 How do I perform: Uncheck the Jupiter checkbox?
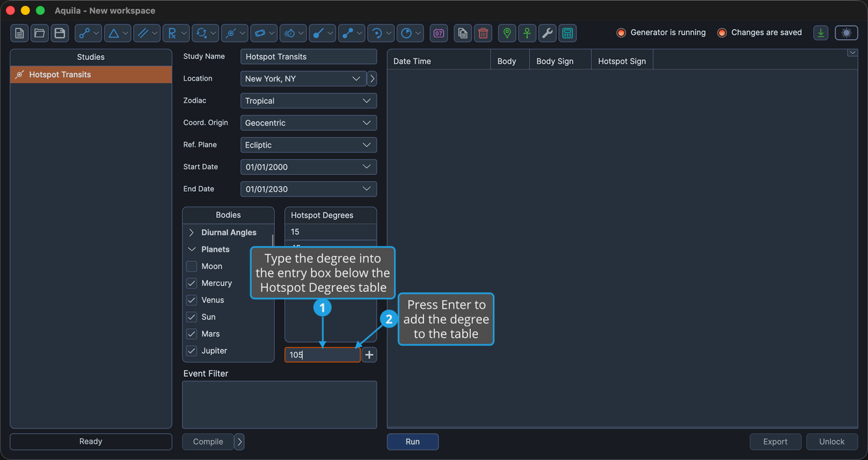point(192,351)
